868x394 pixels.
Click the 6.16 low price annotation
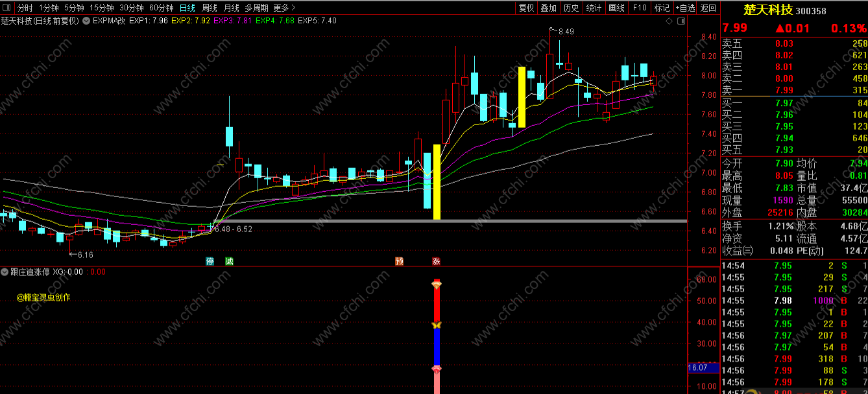[x=85, y=255]
